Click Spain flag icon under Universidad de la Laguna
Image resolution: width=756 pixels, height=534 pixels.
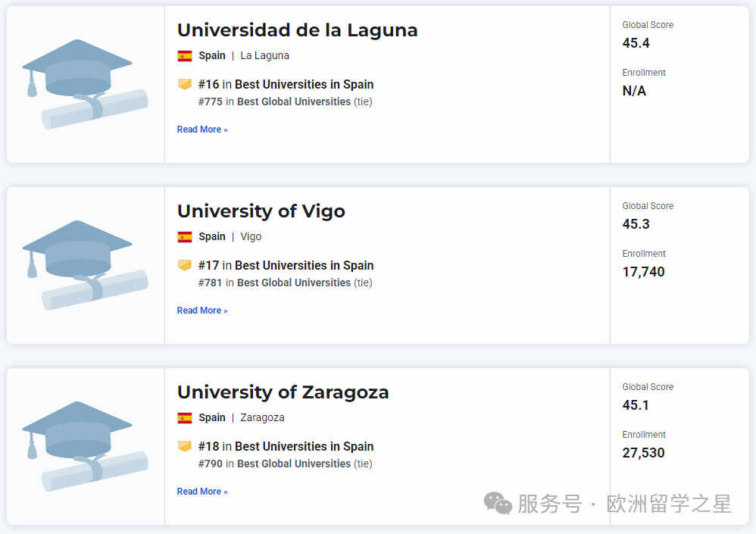(185, 55)
